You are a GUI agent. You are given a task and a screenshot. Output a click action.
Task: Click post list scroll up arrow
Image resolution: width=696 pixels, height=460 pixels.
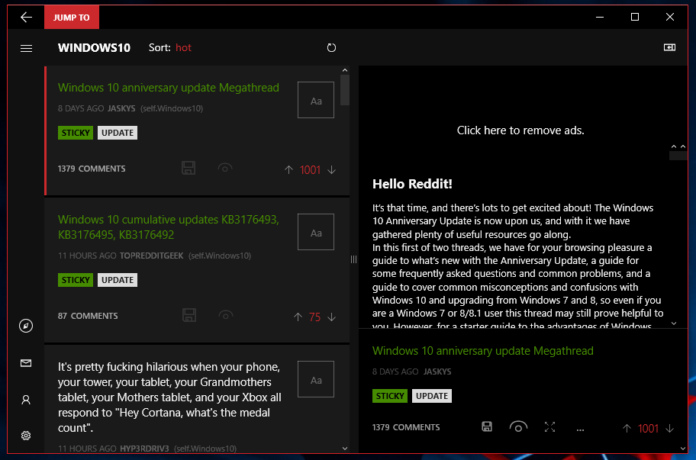click(x=344, y=70)
